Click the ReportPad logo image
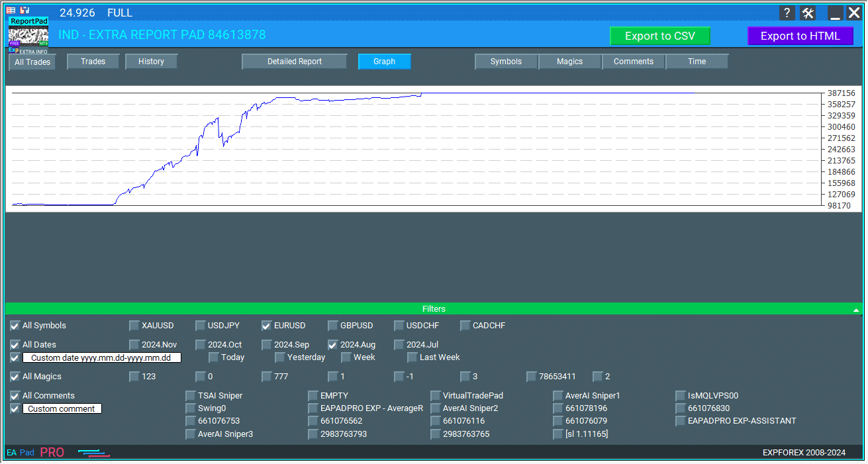 [x=28, y=35]
